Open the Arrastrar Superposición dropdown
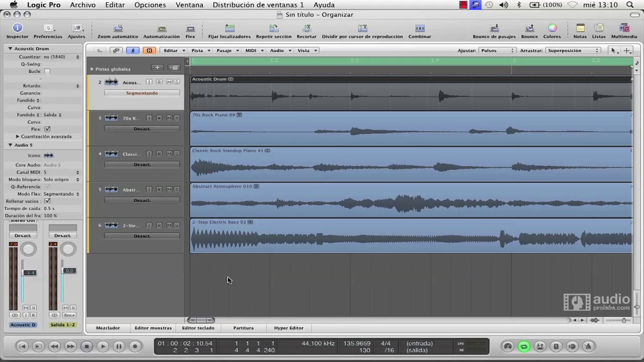 (x=573, y=50)
